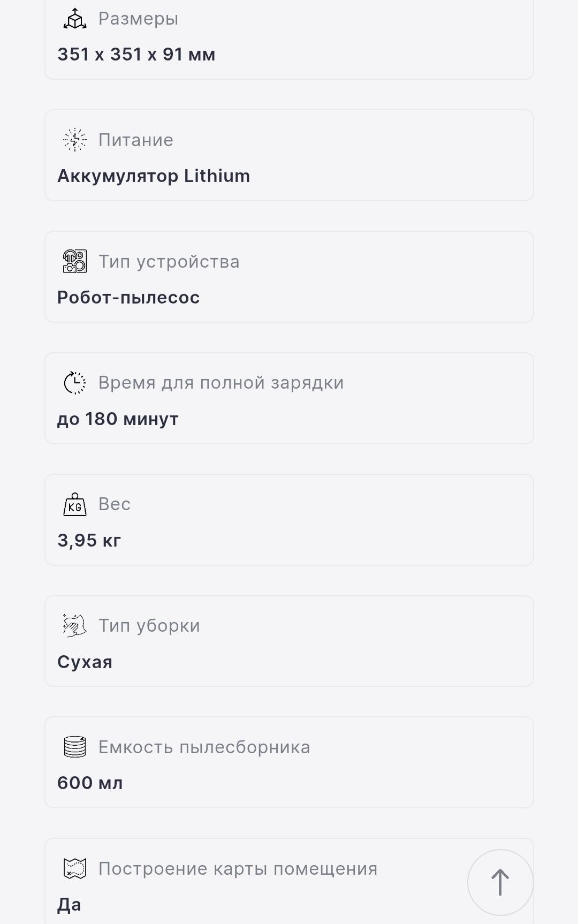Select the 351 x 351 x 91 мм value
578x924 pixels.
136,54
